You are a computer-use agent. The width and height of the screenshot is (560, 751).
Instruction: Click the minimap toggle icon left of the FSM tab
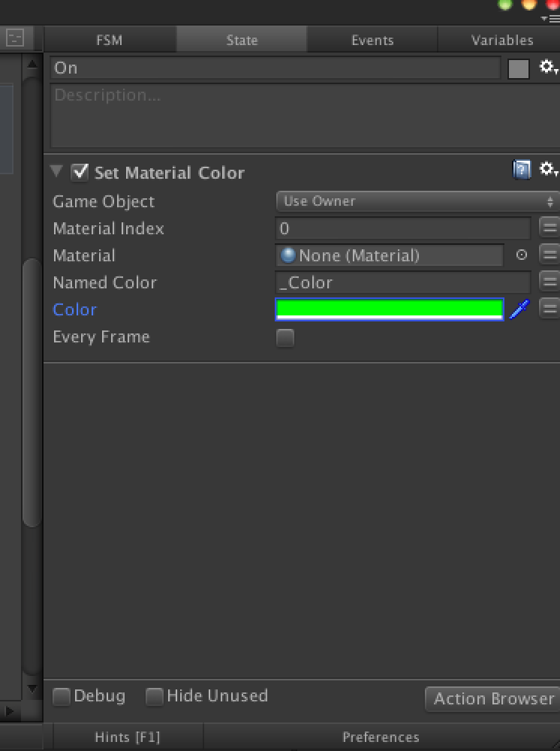pyautogui.click(x=15, y=38)
